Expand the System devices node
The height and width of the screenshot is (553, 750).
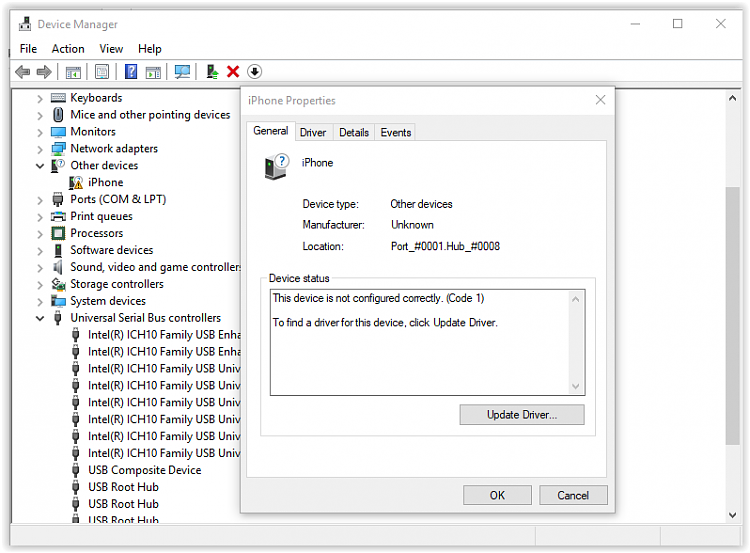tap(40, 302)
